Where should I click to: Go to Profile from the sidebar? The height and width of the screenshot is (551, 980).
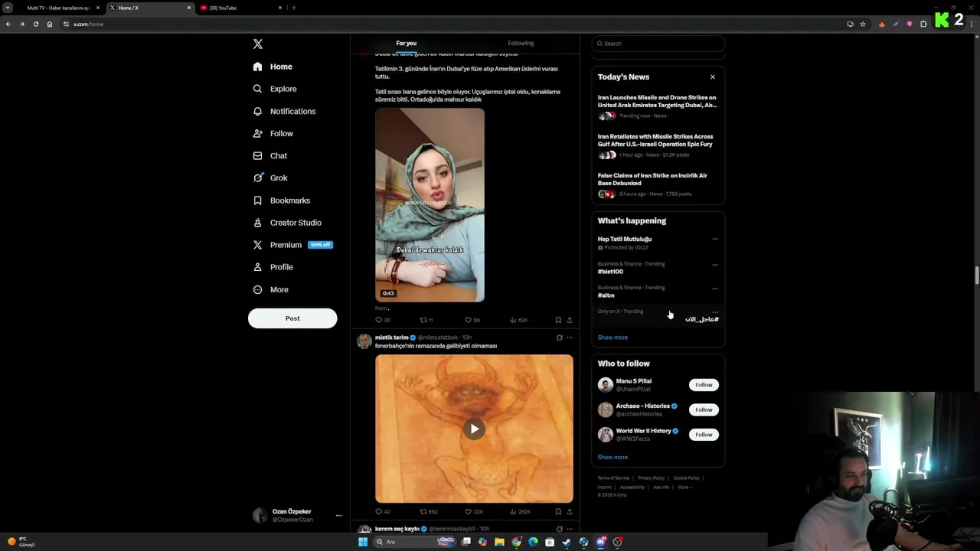click(x=273, y=267)
